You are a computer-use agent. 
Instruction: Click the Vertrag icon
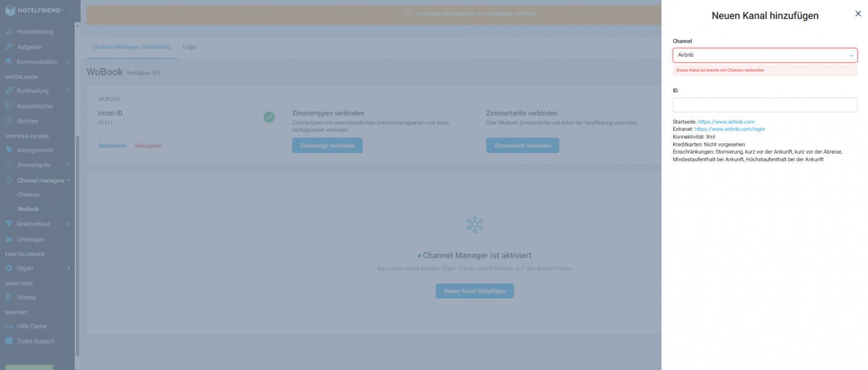coord(9,297)
